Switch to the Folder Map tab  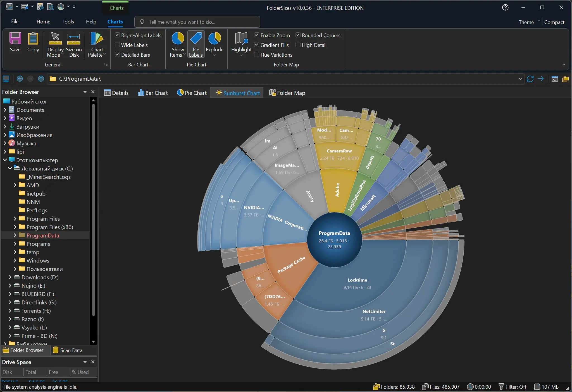point(287,93)
